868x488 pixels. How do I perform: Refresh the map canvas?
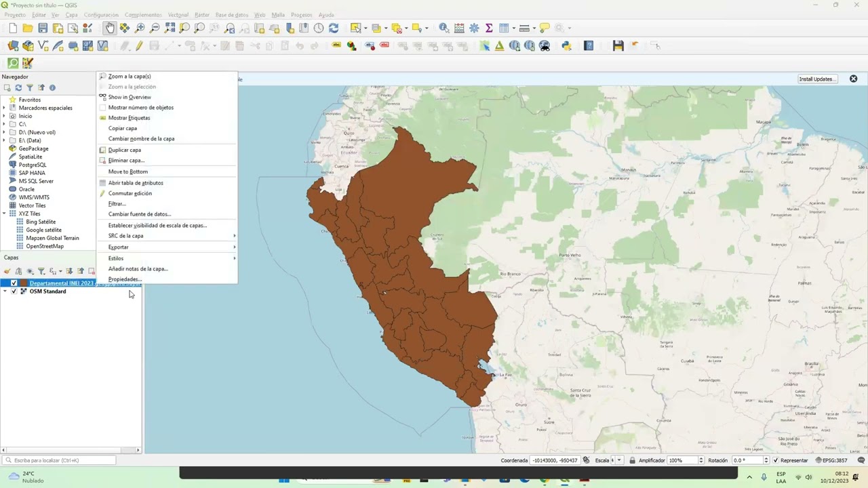coord(334,28)
